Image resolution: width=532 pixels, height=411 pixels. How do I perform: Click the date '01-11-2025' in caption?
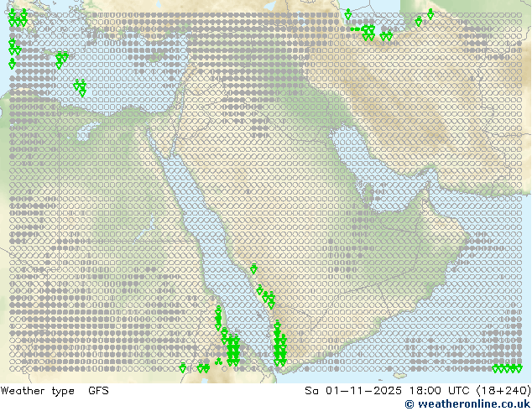(363, 391)
